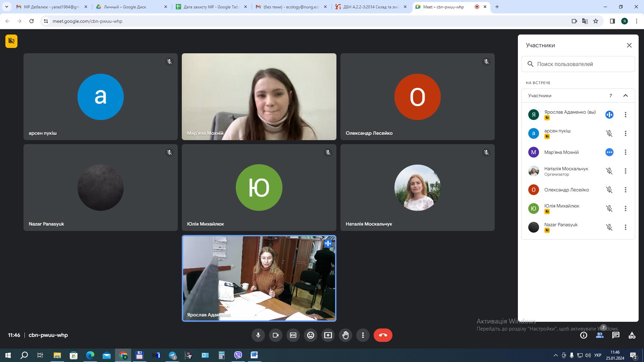Open Viber from Windows taskbar
This screenshot has height=362, width=644.
pyautogui.click(x=238, y=355)
